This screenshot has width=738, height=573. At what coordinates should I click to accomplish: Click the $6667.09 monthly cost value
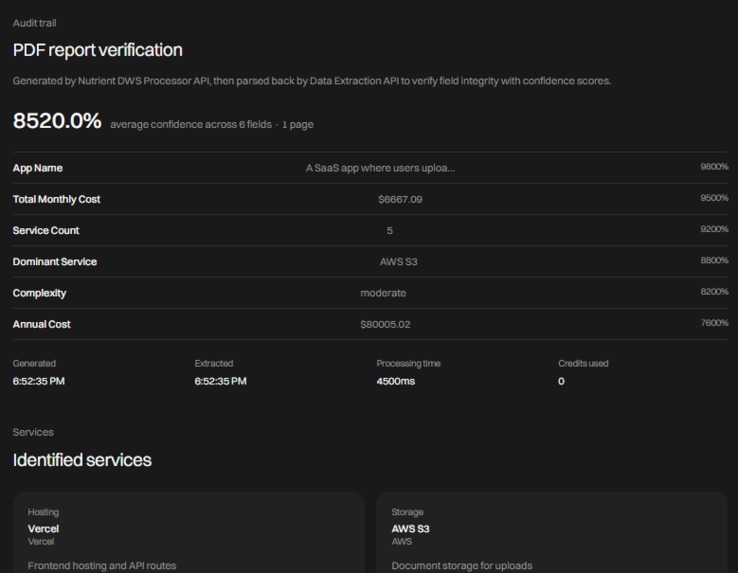[400, 200]
